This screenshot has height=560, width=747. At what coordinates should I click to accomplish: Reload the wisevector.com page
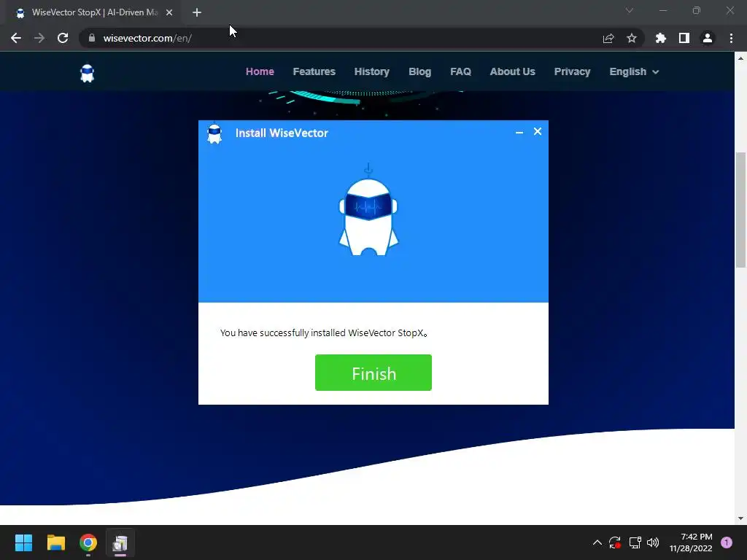point(63,38)
